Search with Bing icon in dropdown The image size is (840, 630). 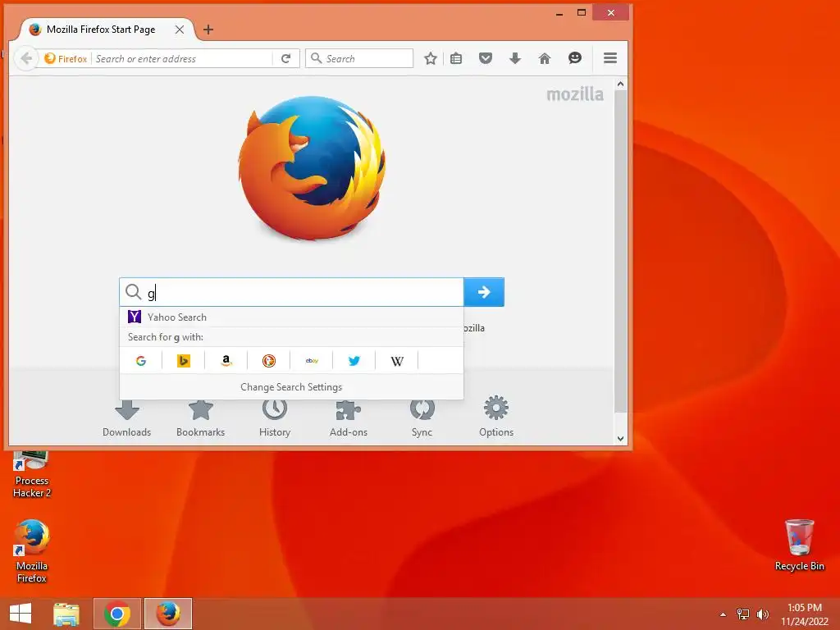tap(183, 361)
